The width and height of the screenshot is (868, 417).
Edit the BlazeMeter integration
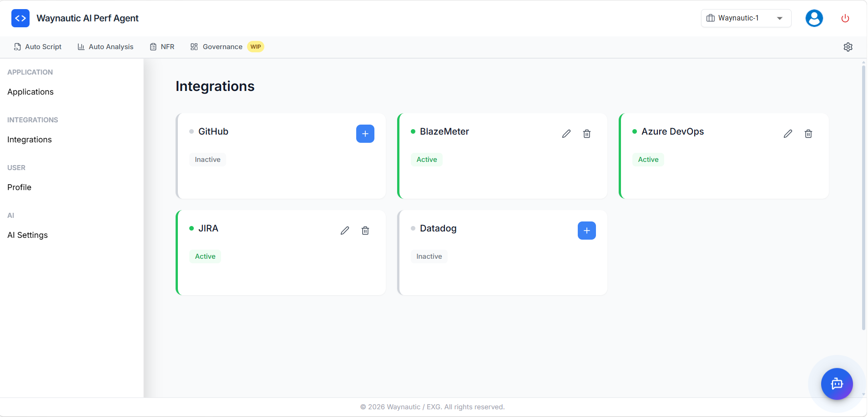(565, 133)
